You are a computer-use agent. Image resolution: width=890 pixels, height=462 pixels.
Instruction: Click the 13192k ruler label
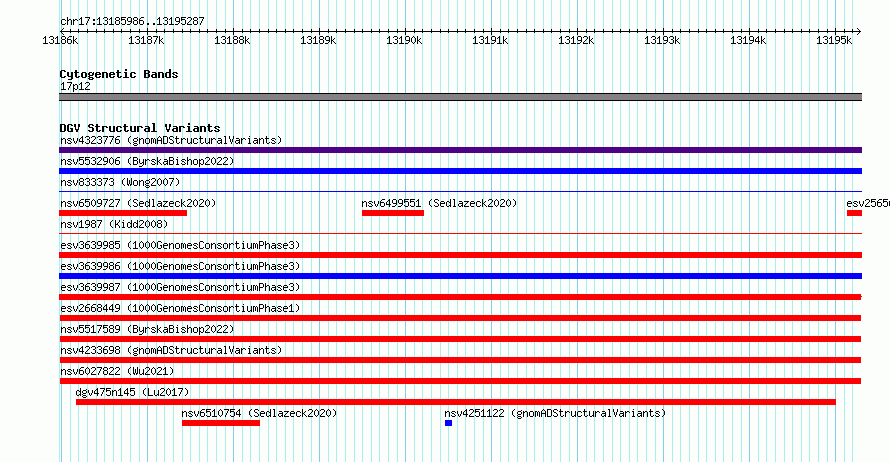[x=576, y=41]
